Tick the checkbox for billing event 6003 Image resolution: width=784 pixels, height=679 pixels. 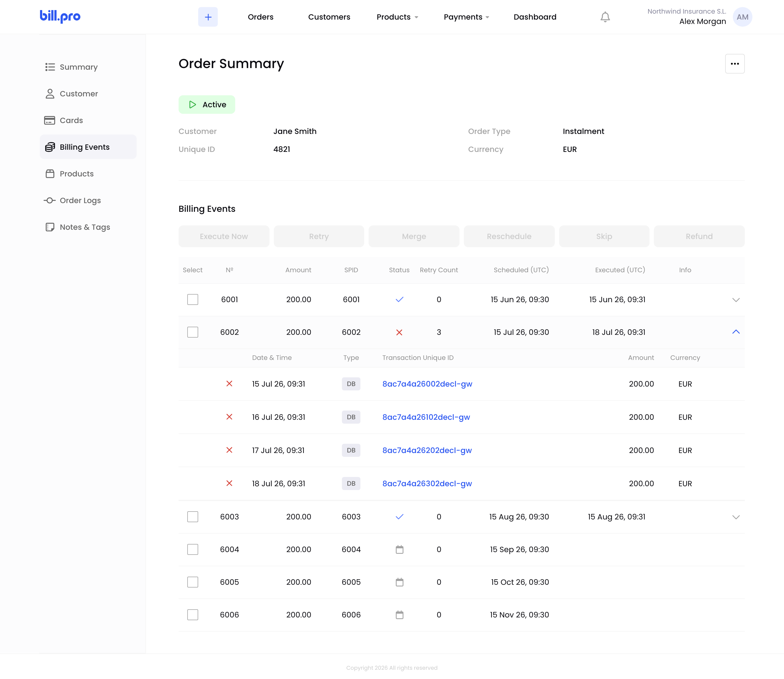click(192, 517)
